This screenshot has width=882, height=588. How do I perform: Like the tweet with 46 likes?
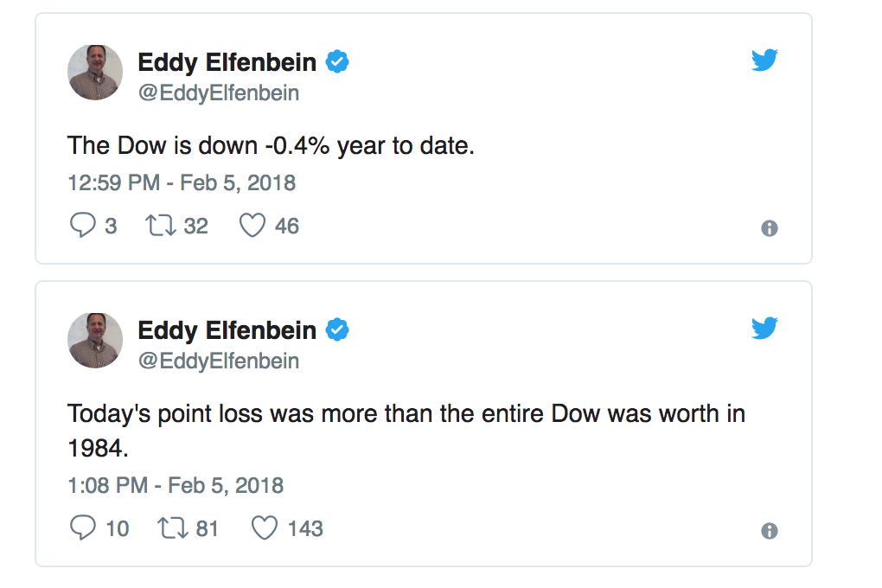252,226
